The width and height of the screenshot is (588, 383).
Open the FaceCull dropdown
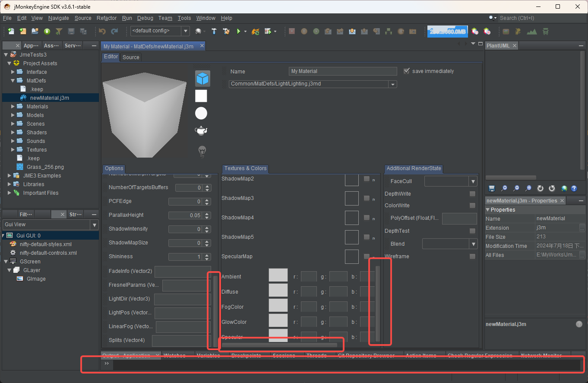click(473, 181)
